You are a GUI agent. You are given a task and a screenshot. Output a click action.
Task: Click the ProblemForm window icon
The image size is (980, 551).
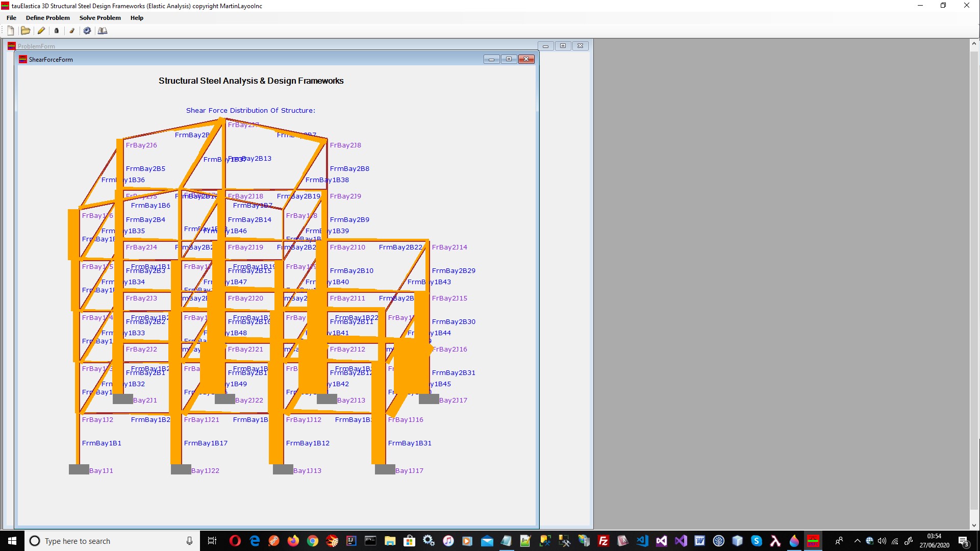tap(11, 46)
